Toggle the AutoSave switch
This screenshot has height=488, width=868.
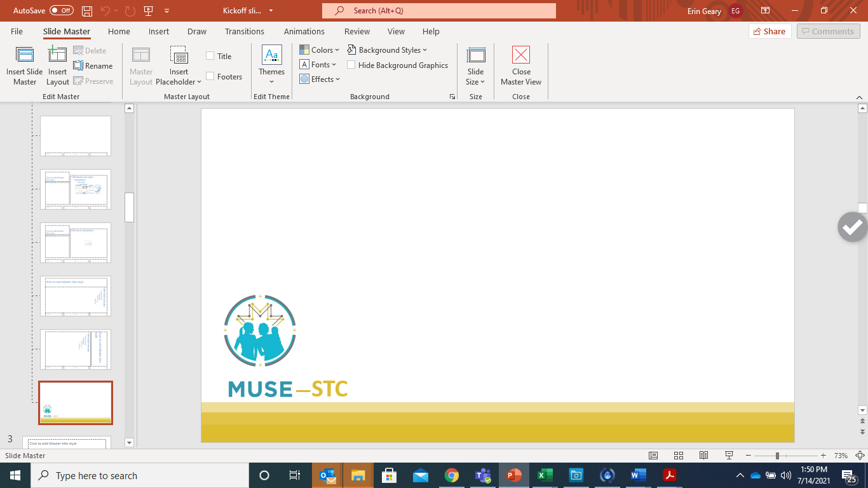(x=62, y=11)
